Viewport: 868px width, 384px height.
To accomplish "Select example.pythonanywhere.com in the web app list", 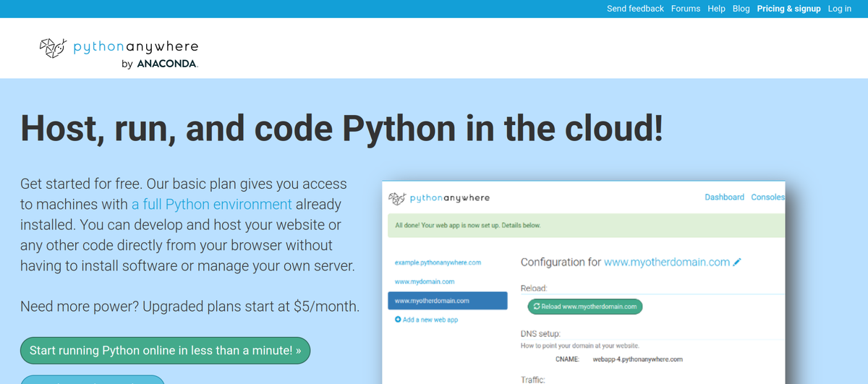I will click(438, 263).
